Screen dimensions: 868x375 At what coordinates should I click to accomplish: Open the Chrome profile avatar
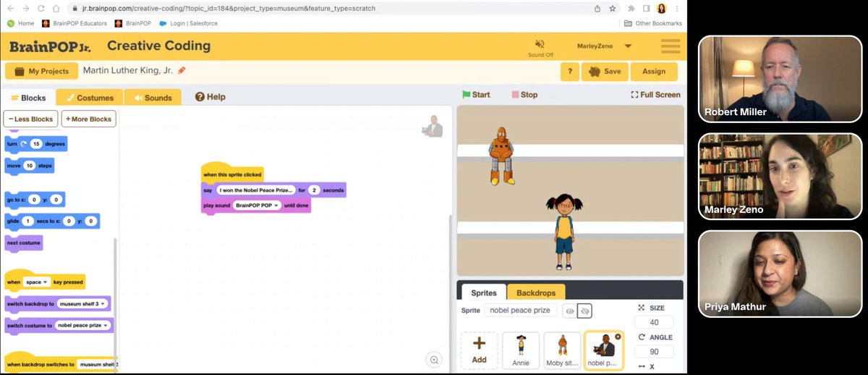point(661,9)
